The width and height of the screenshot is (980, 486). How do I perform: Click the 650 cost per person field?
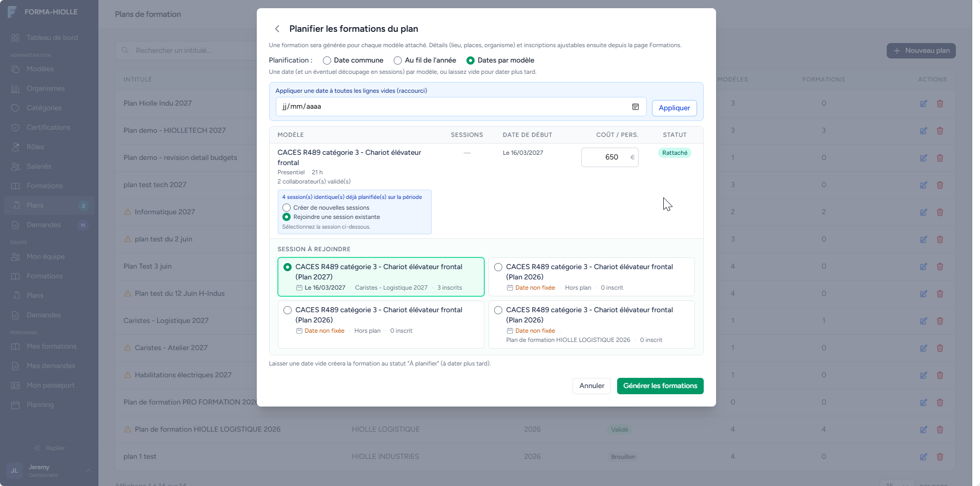609,157
